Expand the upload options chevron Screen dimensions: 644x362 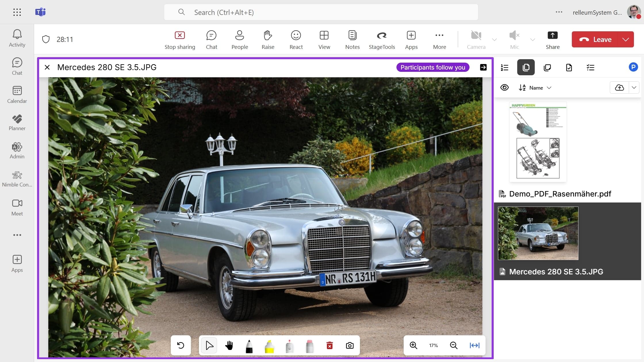click(634, 88)
